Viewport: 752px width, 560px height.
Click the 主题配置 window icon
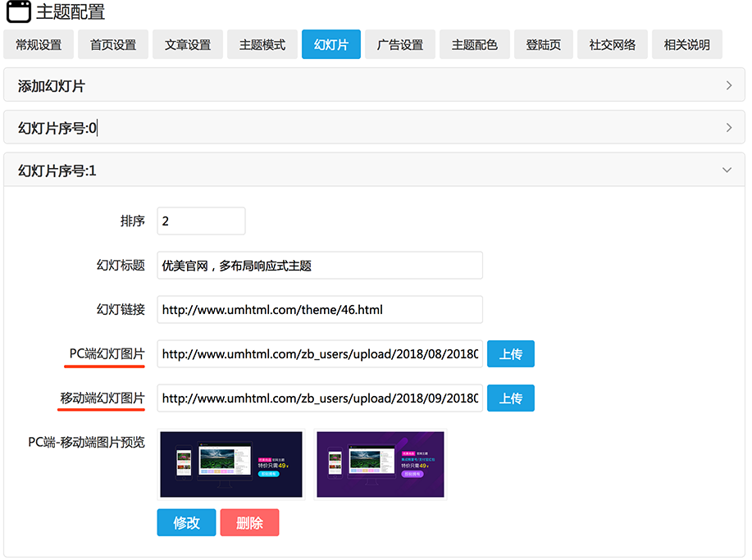tap(19, 12)
